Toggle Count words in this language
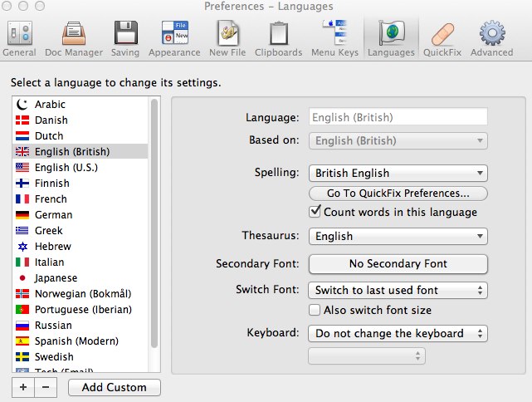 (315, 212)
